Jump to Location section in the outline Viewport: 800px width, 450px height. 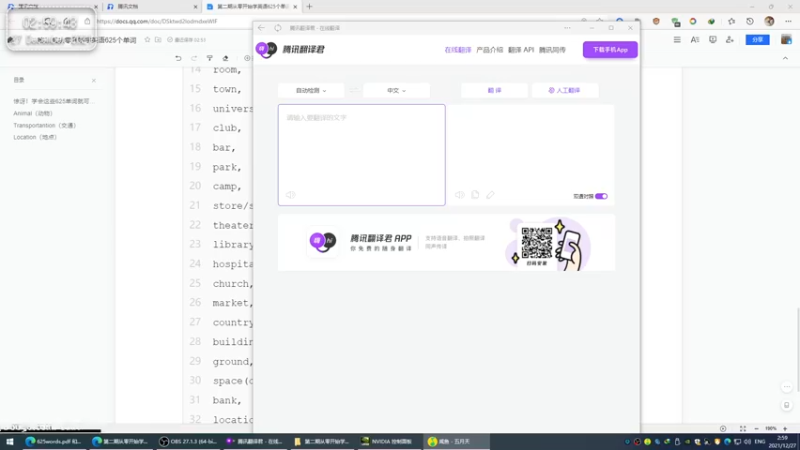[35, 137]
